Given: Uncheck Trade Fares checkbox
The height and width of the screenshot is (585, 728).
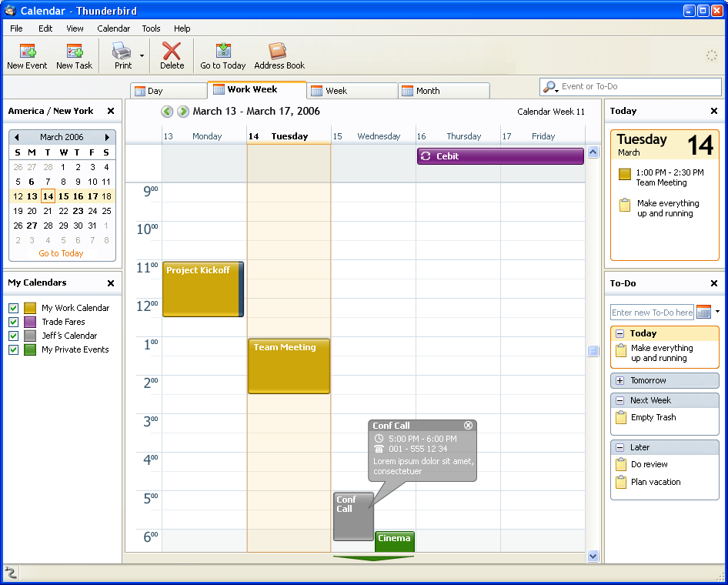Looking at the screenshot, I should pyautogui.click(x=13, y=322).
